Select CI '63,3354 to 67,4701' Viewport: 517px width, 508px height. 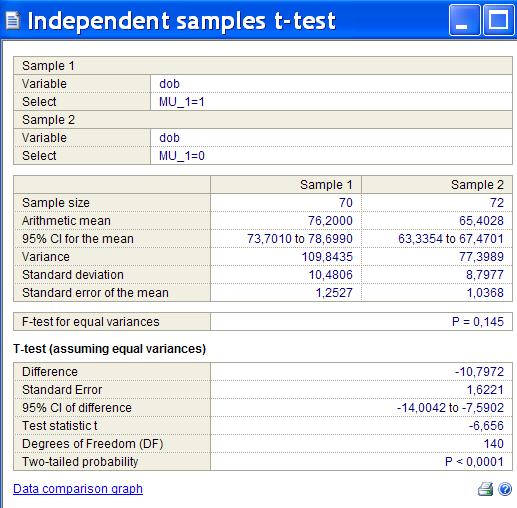(451, 239)
